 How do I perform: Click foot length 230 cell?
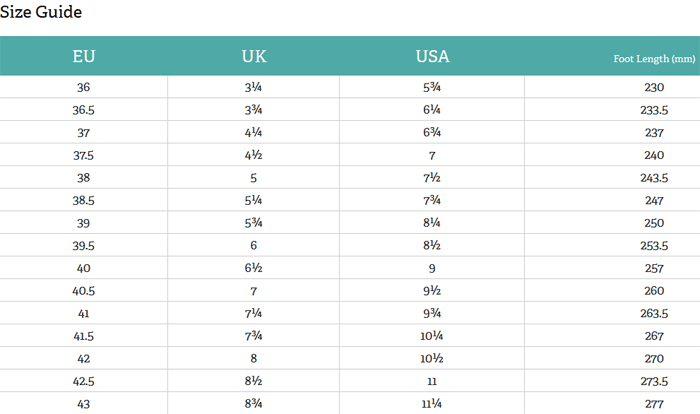655,88
